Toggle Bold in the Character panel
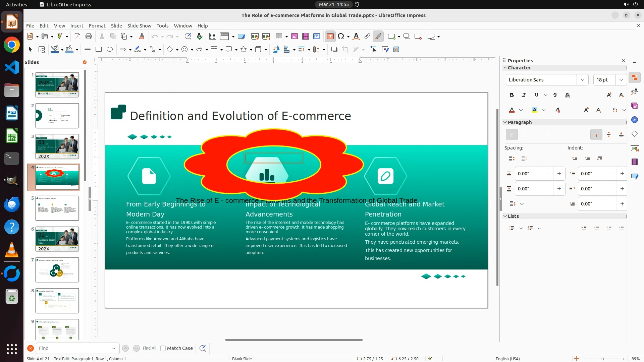The width and height of the screenshot is (644, 362). pos(512,95)
